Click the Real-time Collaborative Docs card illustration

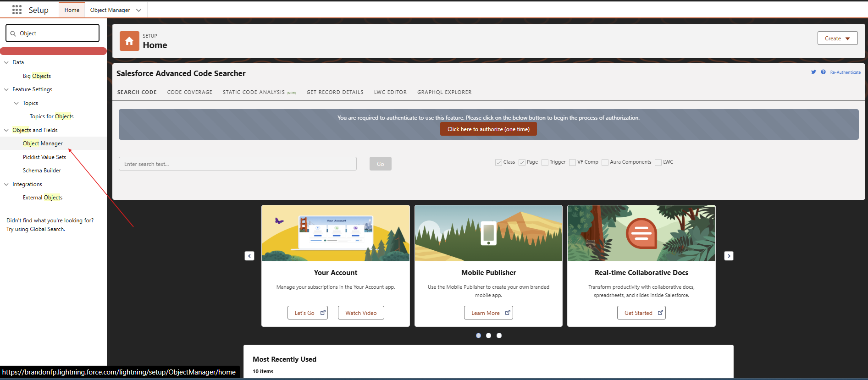641,233
